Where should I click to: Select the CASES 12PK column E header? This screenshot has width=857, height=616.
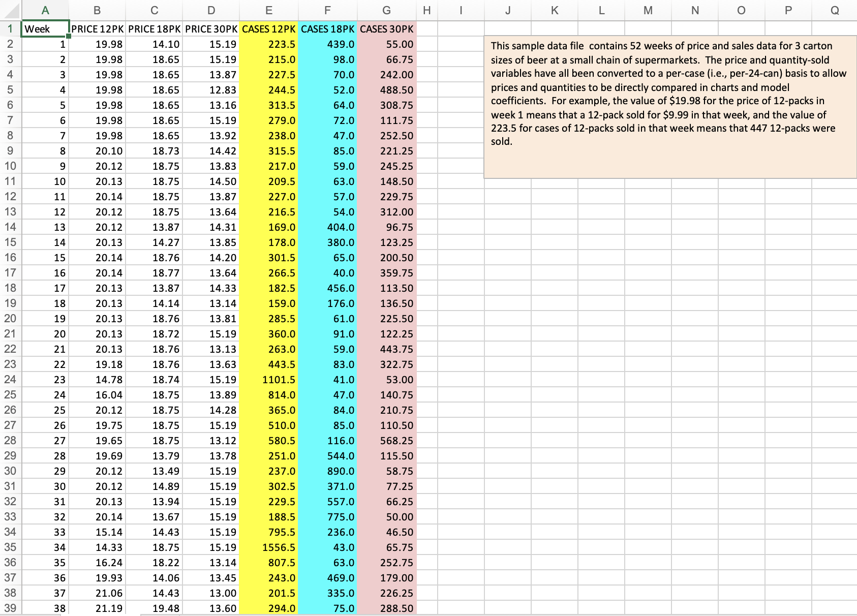[x=268, y=10]
